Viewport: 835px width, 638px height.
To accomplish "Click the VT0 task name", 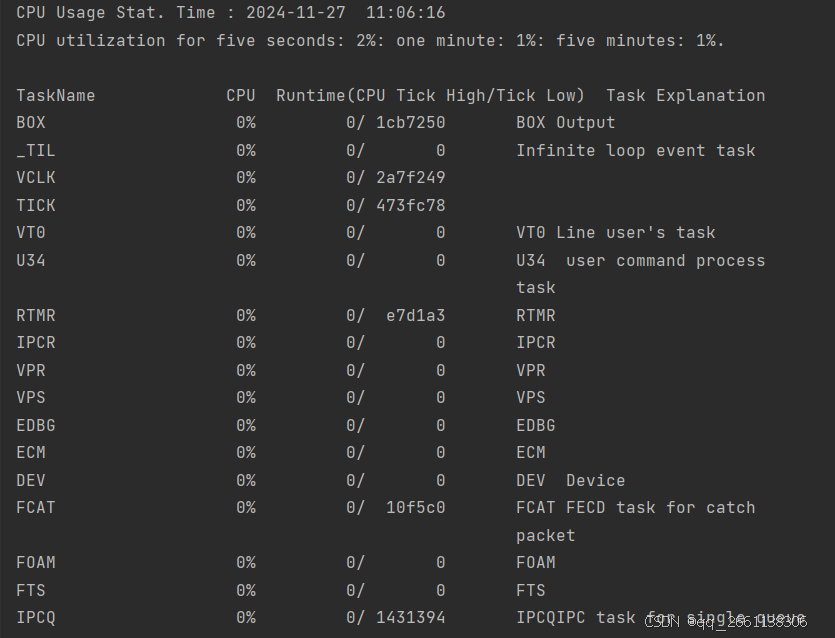I will pos(31,233).
